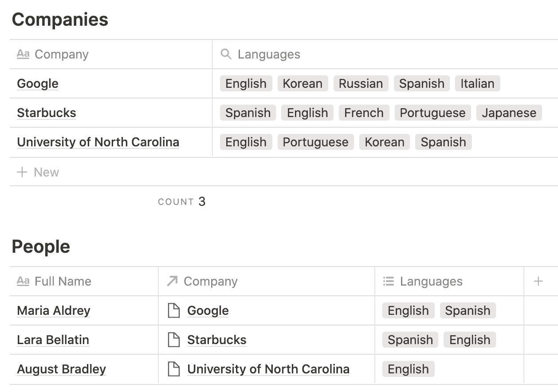The height and width of the screenshot is (392, 558).
Task: Open Maria Aldrey's page
Action: point(54,310)
